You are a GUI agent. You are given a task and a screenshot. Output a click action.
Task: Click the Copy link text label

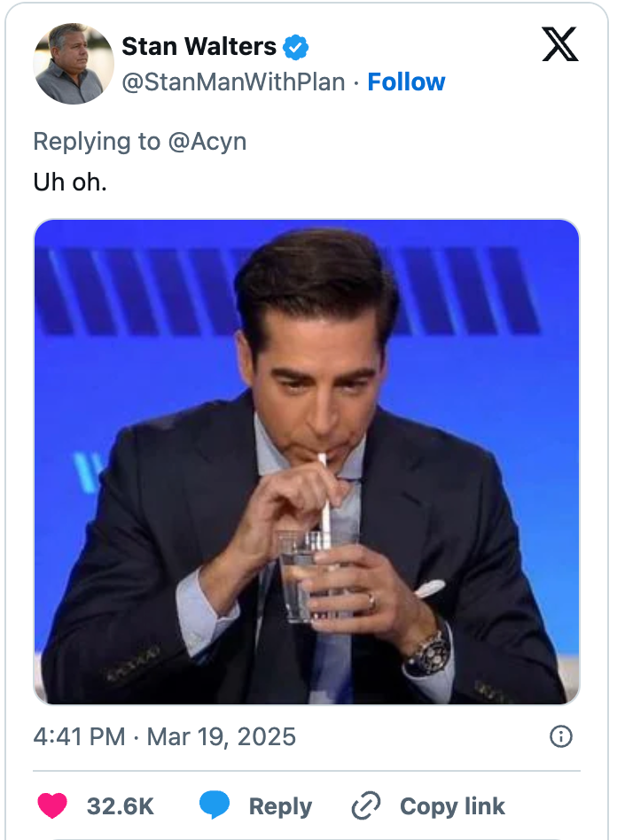click(x=452, y=805)
